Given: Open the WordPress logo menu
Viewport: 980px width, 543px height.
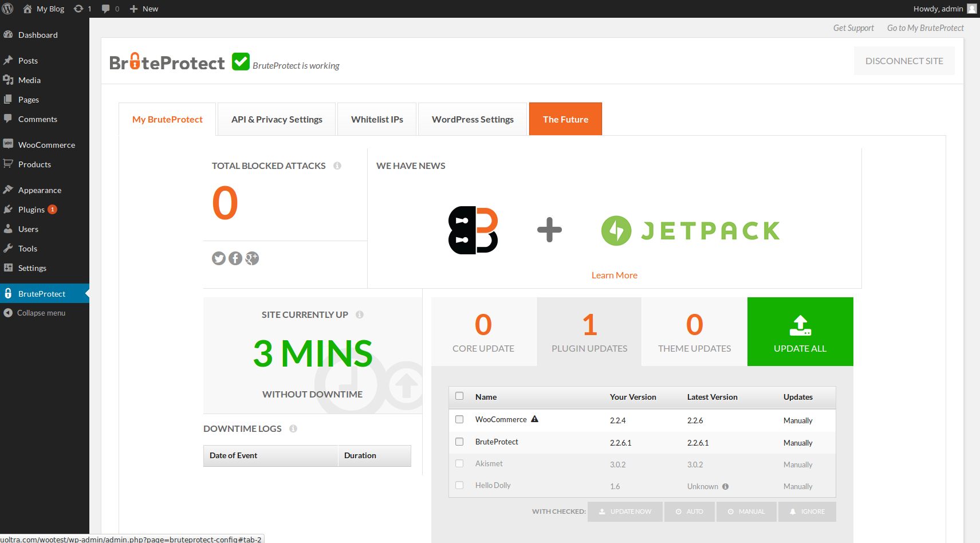Looking at the screenshot, I should [8, 9].
